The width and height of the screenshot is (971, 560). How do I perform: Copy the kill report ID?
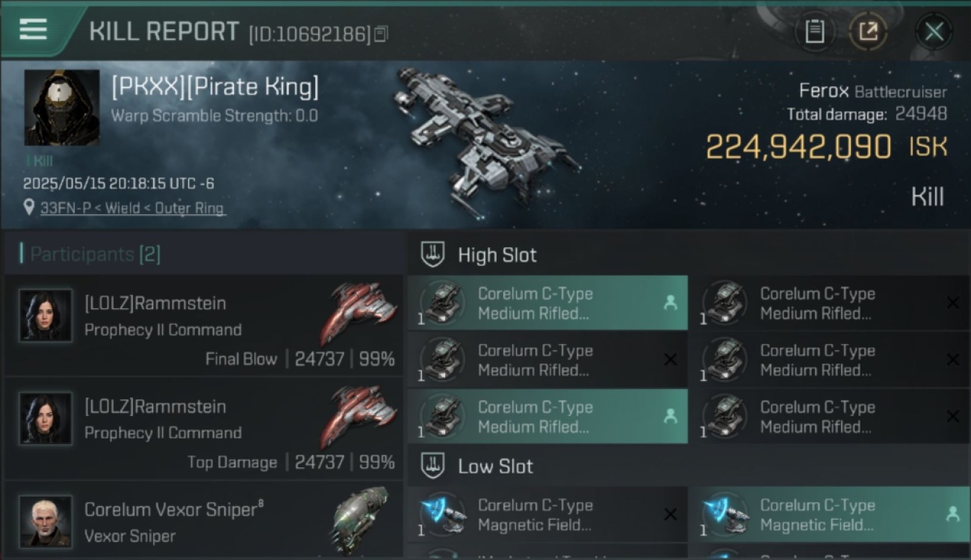[x=381, y=34]
